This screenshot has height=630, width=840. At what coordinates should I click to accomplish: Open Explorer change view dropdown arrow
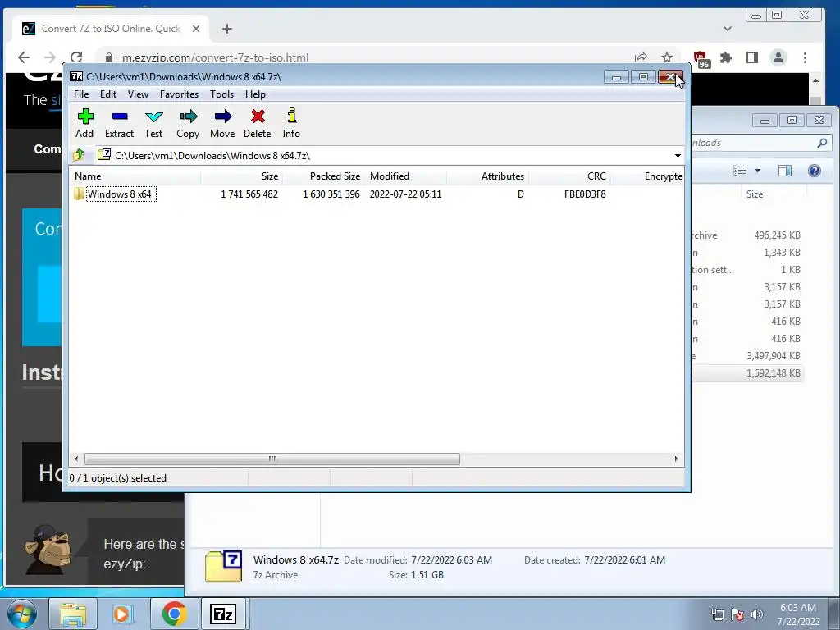pyautogui.click(x=757, y=171)
